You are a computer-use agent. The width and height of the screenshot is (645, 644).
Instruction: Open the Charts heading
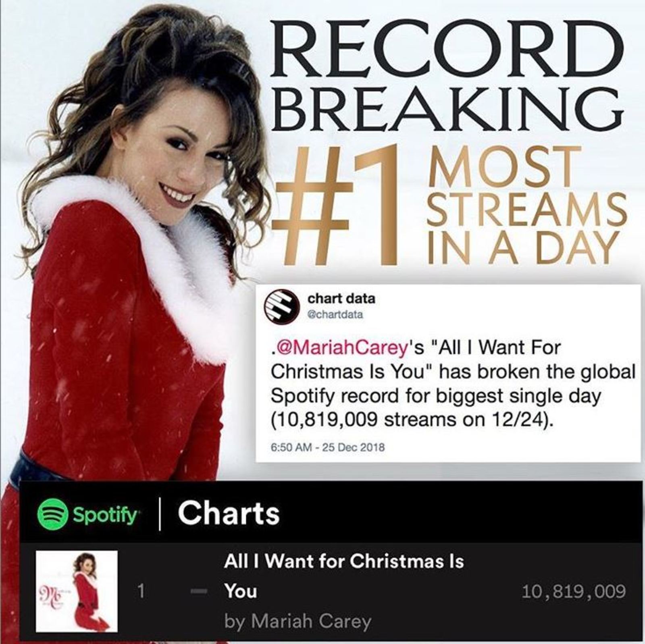click(229, 513)
